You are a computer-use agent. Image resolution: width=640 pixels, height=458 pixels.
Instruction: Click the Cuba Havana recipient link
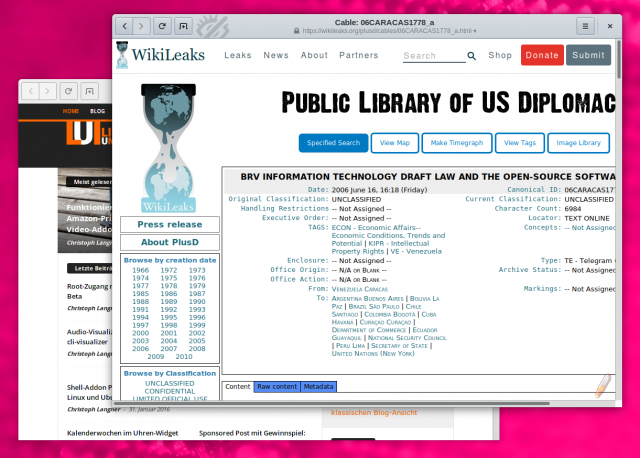[x=384, y=318]
